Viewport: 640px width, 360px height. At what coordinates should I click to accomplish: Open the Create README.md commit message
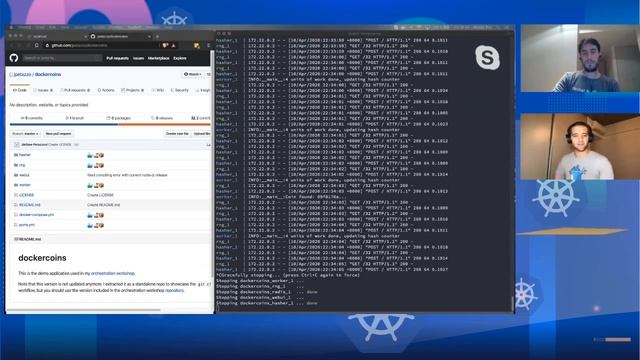coord(104,205)
